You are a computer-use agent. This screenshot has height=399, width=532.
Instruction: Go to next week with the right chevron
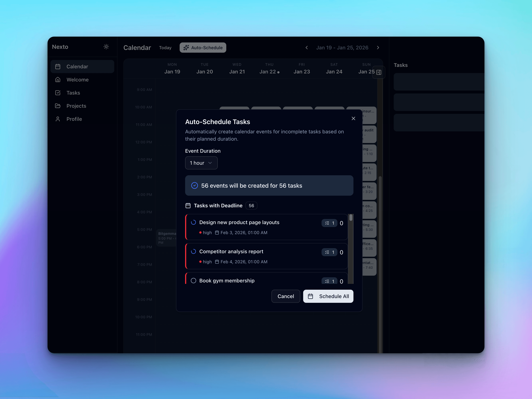(378, 48)
